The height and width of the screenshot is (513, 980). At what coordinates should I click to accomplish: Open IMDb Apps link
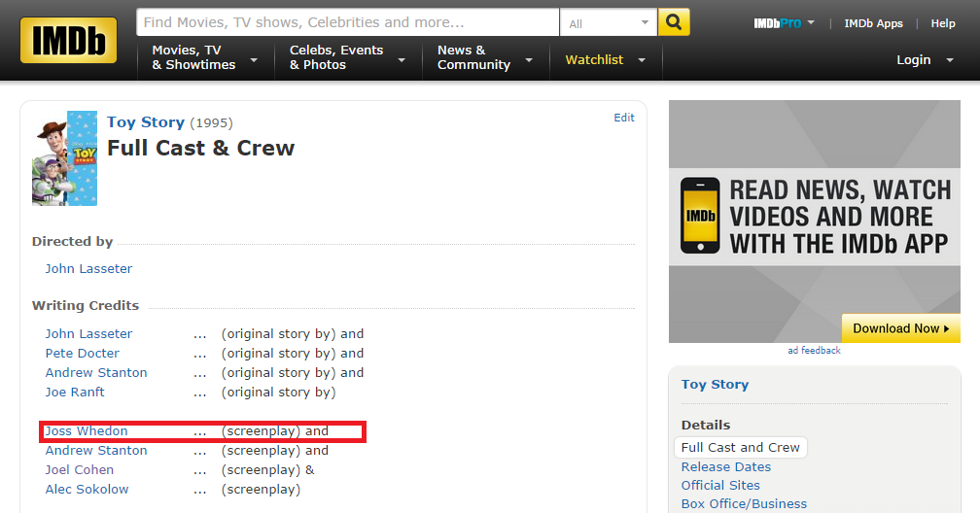click(x=873, y=23)
